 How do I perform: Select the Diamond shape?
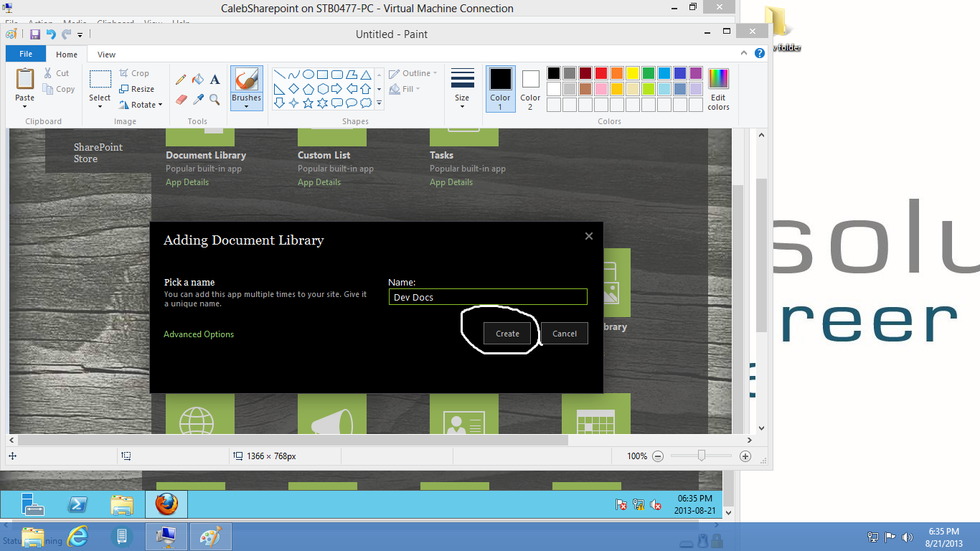(x=293, y=89)
